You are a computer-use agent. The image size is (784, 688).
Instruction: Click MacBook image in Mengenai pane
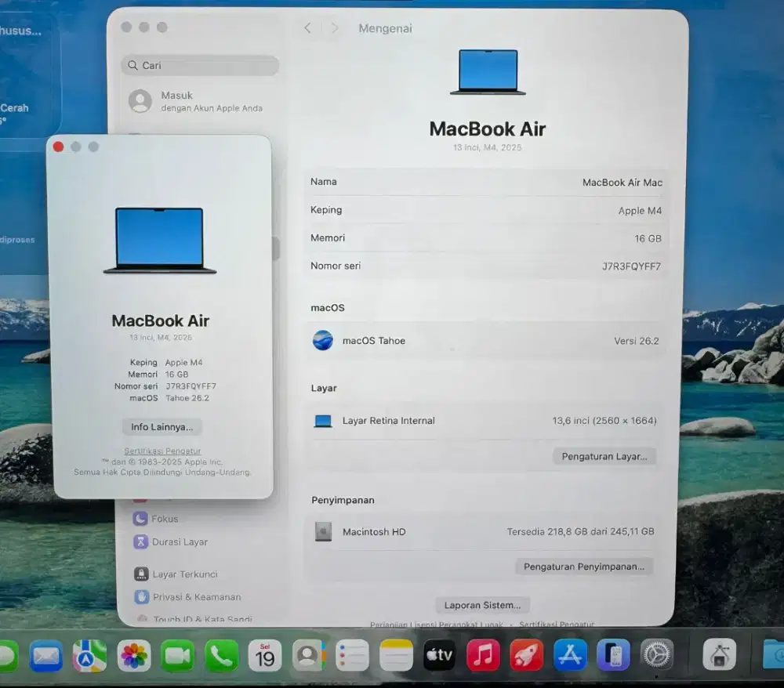pyautogui.click(x=488, y=71)
